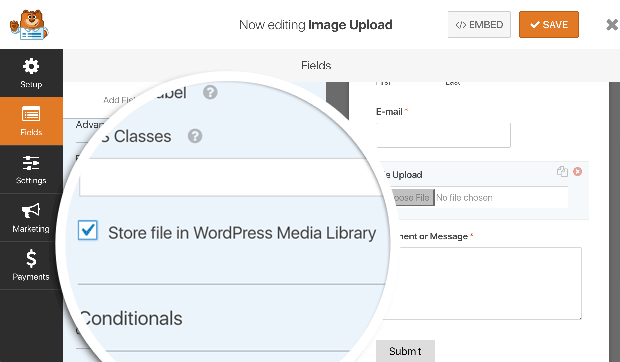Click into the CSS Classes input
This screenshot has height=362, width=620.
tap(231, 177)
